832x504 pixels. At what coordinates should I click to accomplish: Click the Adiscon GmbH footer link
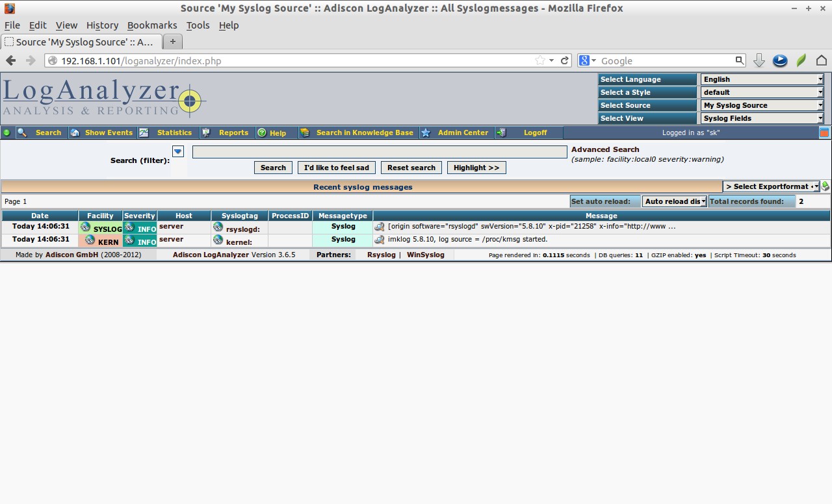[71, 255]
